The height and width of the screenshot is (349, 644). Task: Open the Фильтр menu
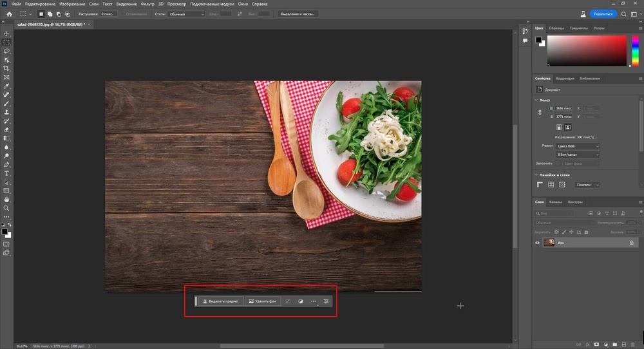147,4
